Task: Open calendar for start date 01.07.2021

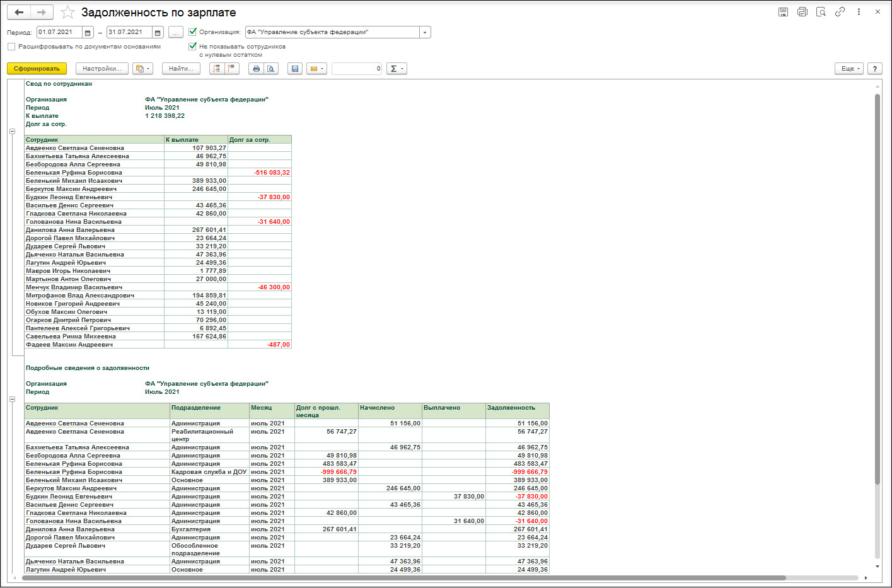Action: 88,32
